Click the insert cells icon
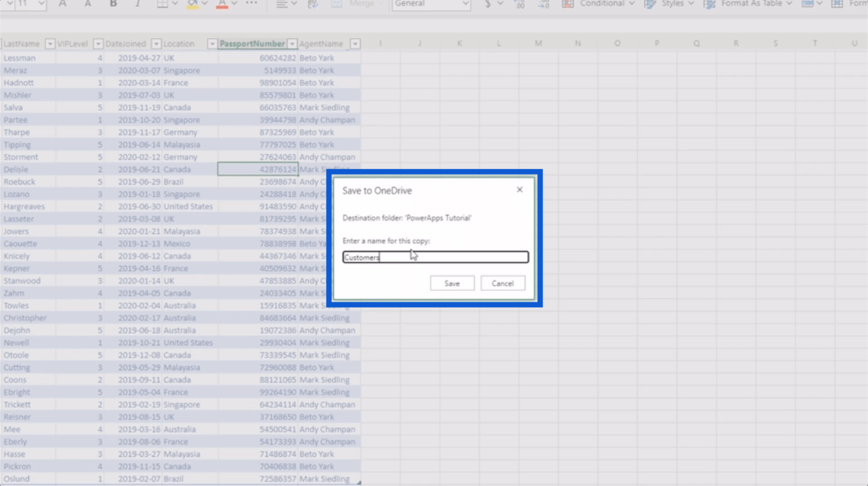The width and height of the screenshot is (868, 486). [x=808, y=4]
